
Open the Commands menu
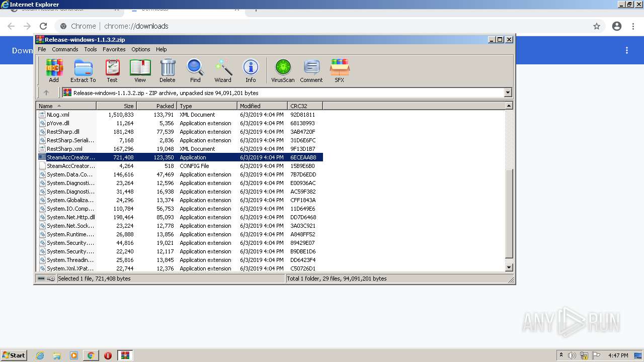[x=65, y=49]
